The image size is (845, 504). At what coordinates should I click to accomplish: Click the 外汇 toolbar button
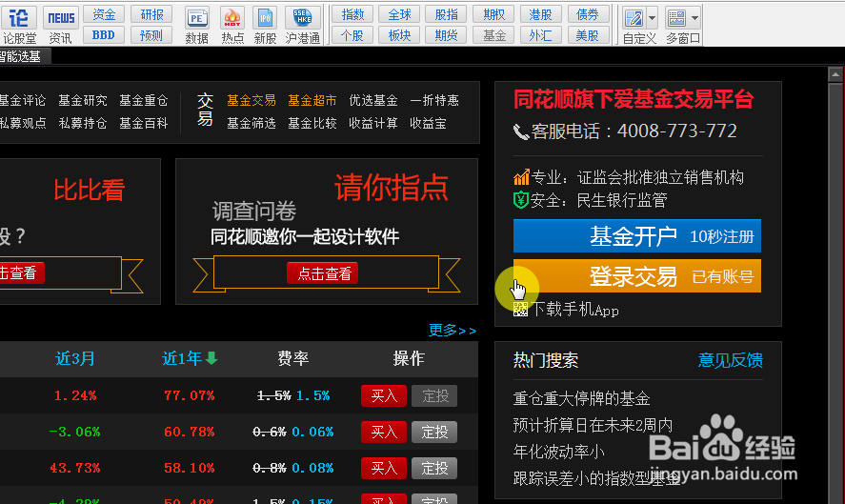[x=540, y=35]
